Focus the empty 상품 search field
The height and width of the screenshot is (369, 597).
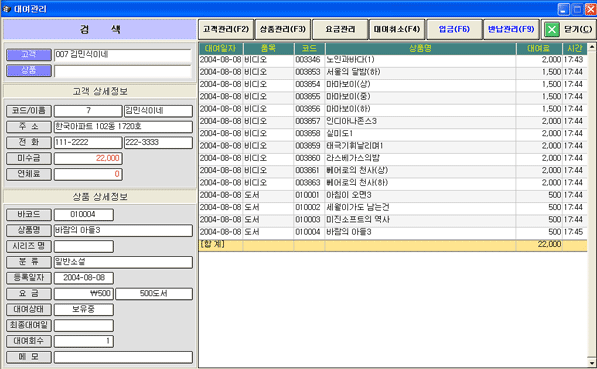coord(123,71)
